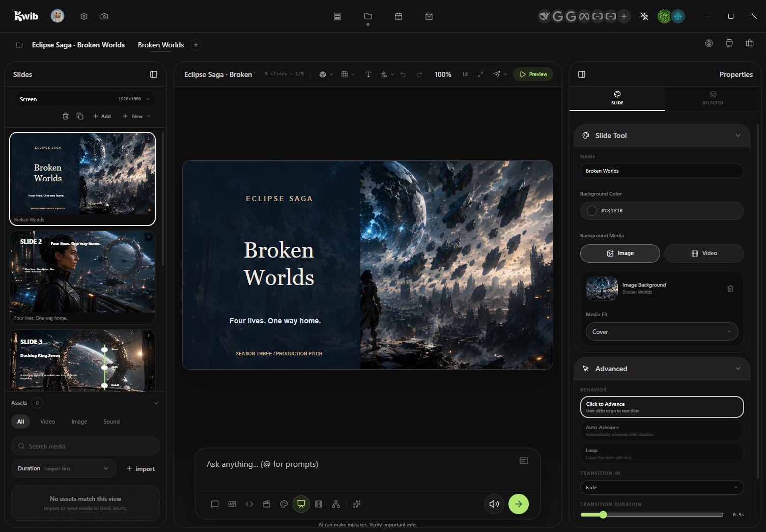Delete slide with trash icon
The image size is (766, 532).
click(66, 116)
